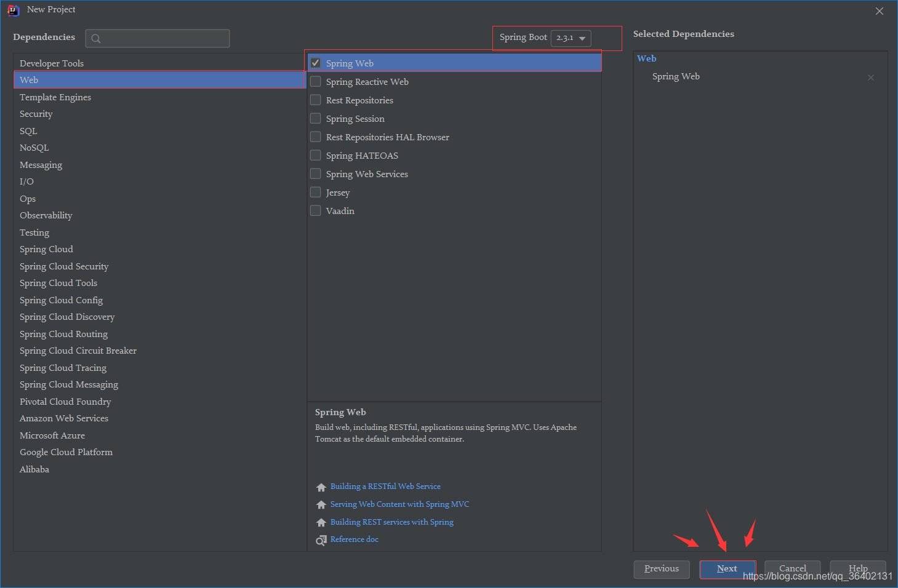The image size is (898, 588).
Task: Go back with the Previous button
Action: 662,569
